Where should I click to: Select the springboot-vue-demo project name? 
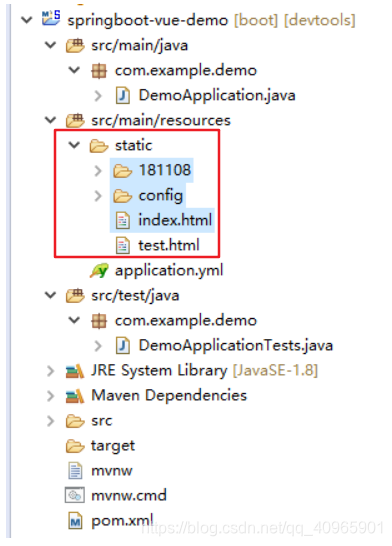pyautogui.click(x=148, y=20)
